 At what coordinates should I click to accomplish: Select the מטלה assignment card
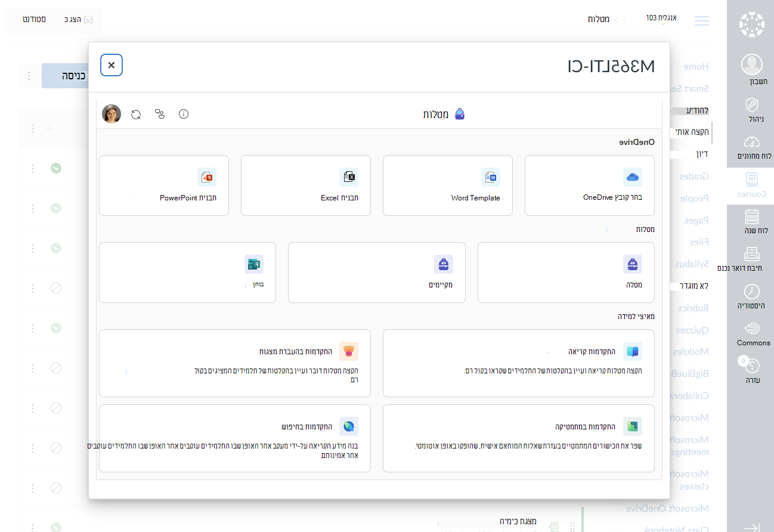pos(566,273)
